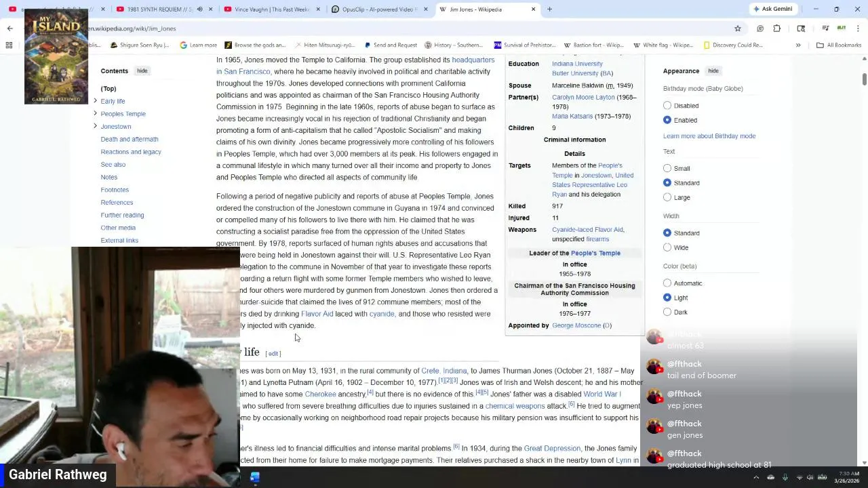Open Browse the gods an... bookmark
Image resolution: width=868 pixels, height=488 pixels.
click(x=254, y=45)
